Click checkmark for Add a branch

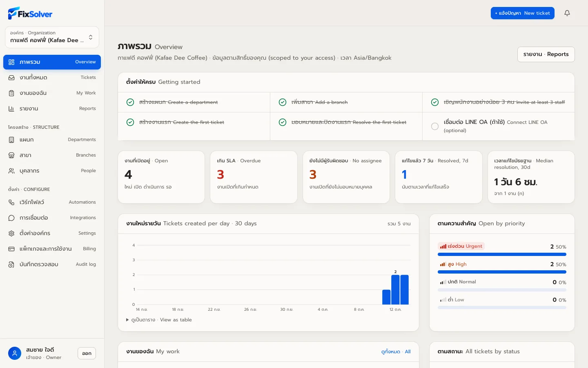point(283,102)
